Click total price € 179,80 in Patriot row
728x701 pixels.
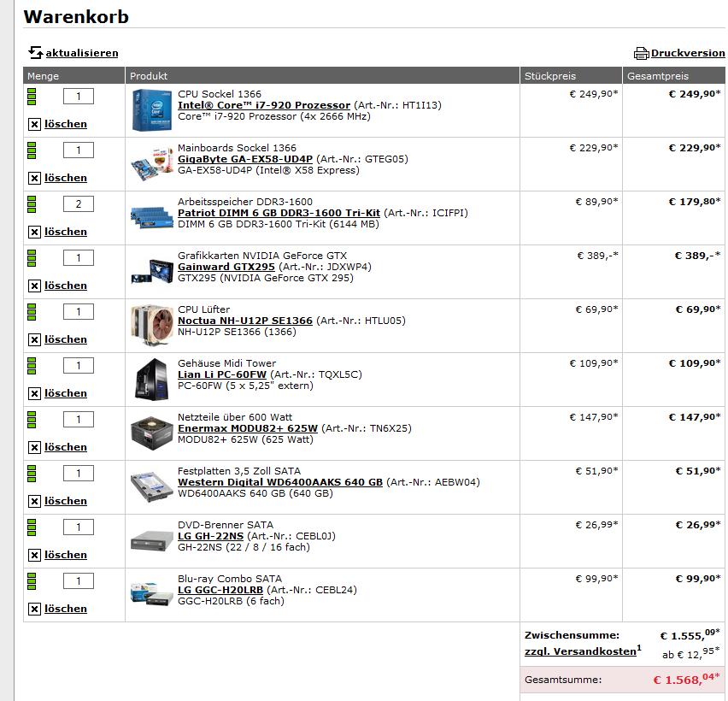[695, 202]
